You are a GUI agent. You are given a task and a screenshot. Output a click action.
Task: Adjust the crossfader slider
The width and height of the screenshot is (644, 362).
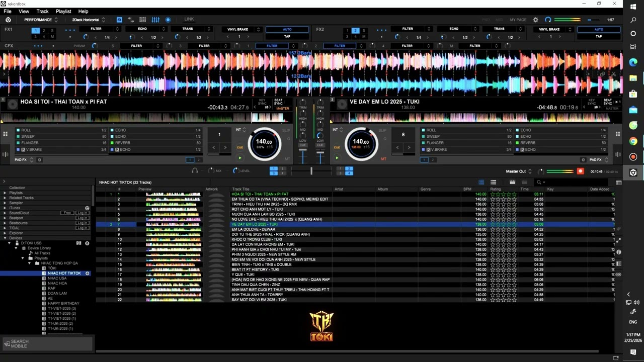coord(311,171)
